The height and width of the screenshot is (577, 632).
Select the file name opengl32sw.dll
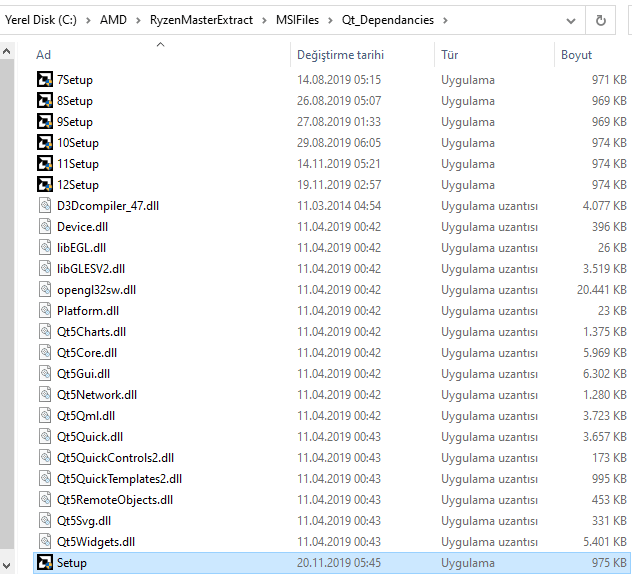coord(96,290)
